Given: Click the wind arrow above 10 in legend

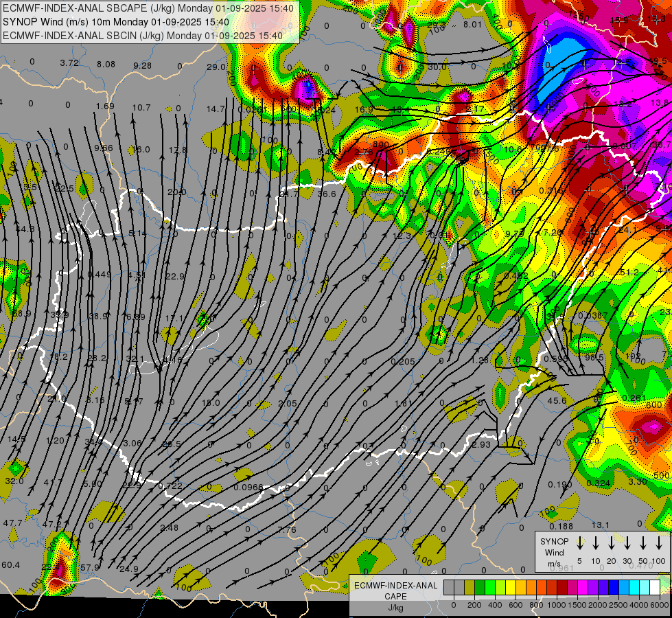Looking at the screenshot, I should [596, 543].
